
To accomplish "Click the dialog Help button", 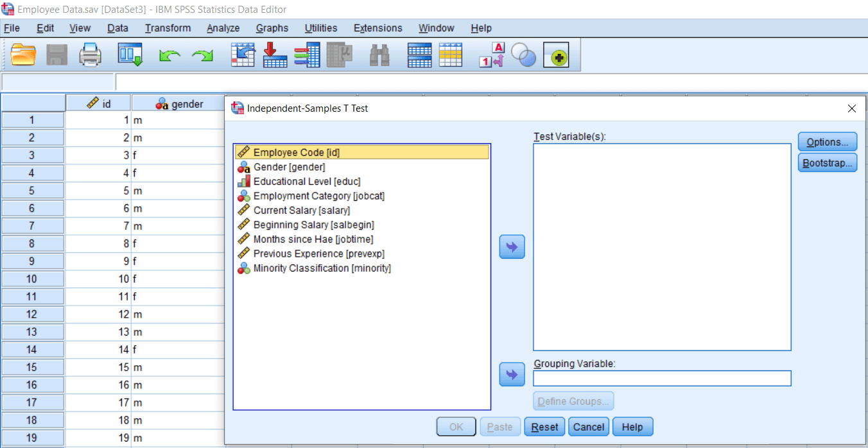I will coord(632,427).
